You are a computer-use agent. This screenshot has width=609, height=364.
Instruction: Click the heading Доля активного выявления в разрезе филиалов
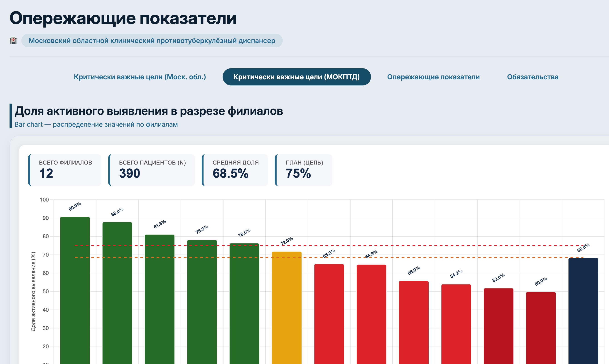point(149,111)
